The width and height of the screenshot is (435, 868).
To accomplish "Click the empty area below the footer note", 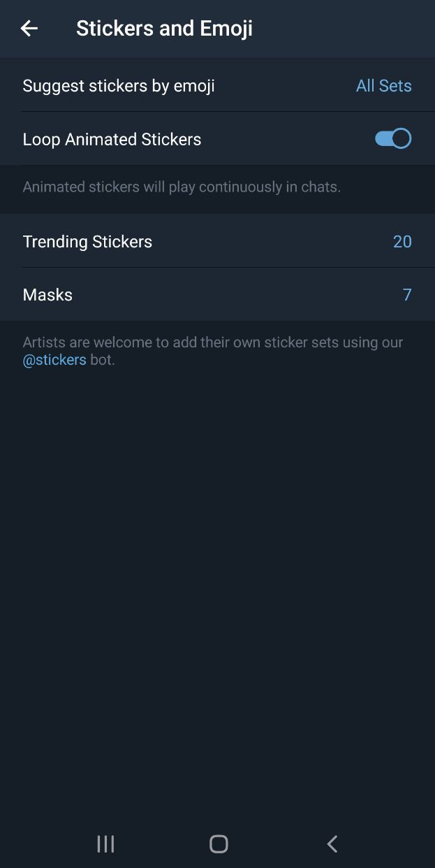I will click(217, 559).
